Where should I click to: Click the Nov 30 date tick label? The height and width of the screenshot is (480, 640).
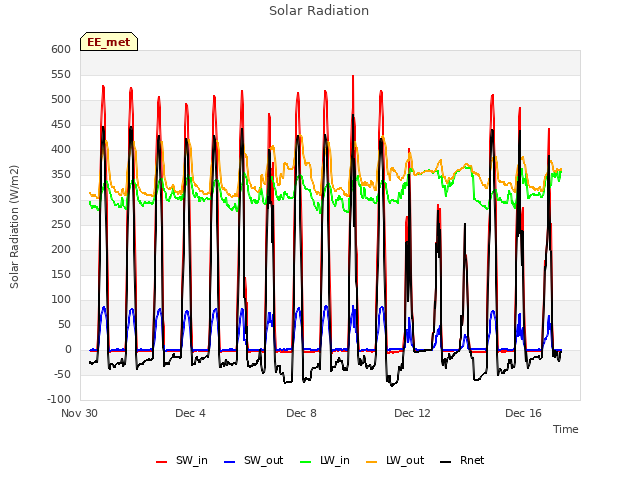point(79,413)
